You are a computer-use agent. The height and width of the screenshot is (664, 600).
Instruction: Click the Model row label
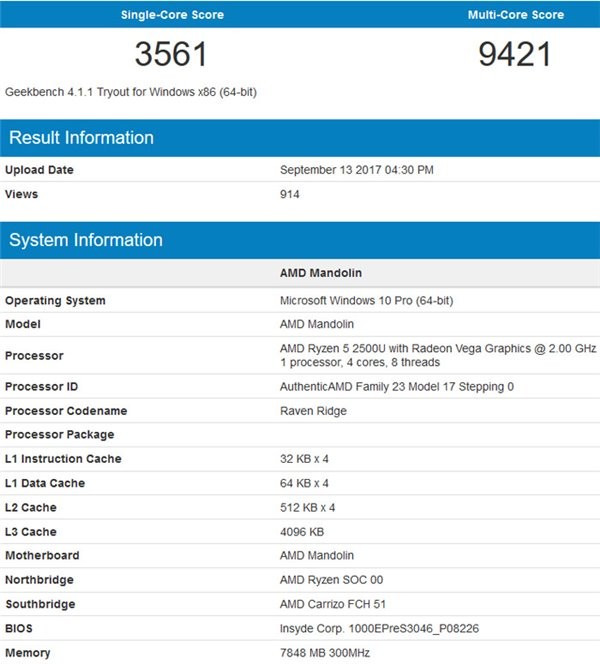pos(23,324)
